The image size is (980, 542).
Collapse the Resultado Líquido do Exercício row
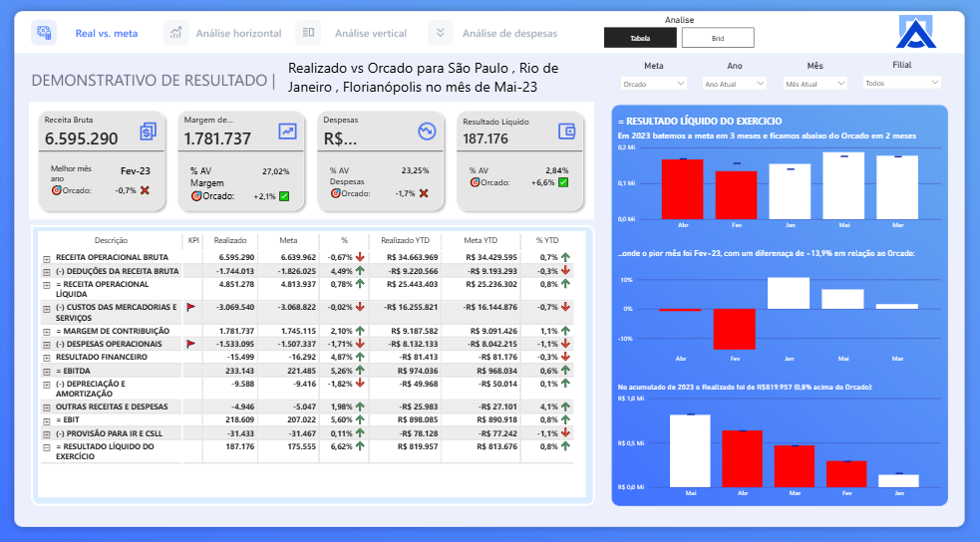coord(46,447)
